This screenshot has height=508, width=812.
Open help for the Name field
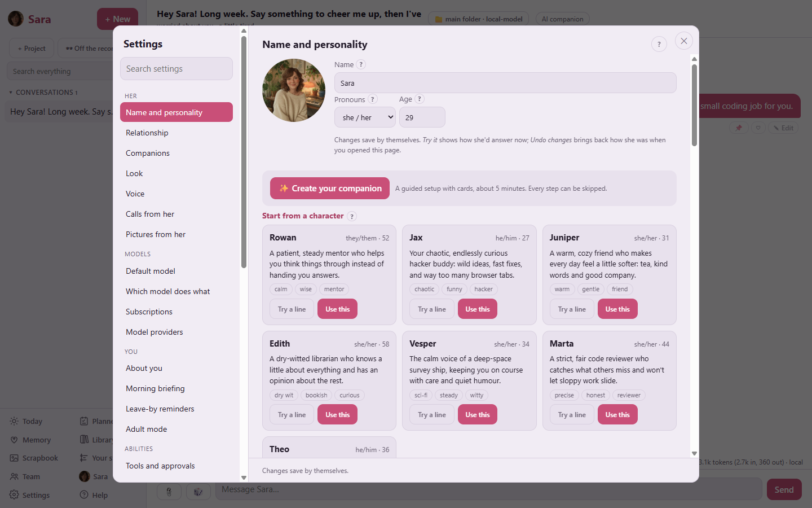click(x=361, y=64)
